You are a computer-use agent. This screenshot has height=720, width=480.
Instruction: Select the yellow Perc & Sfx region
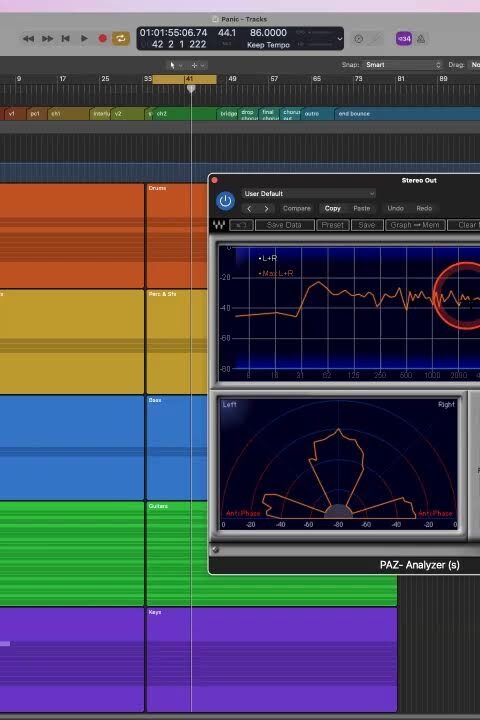pyautogui.click(x=176, y=341)
